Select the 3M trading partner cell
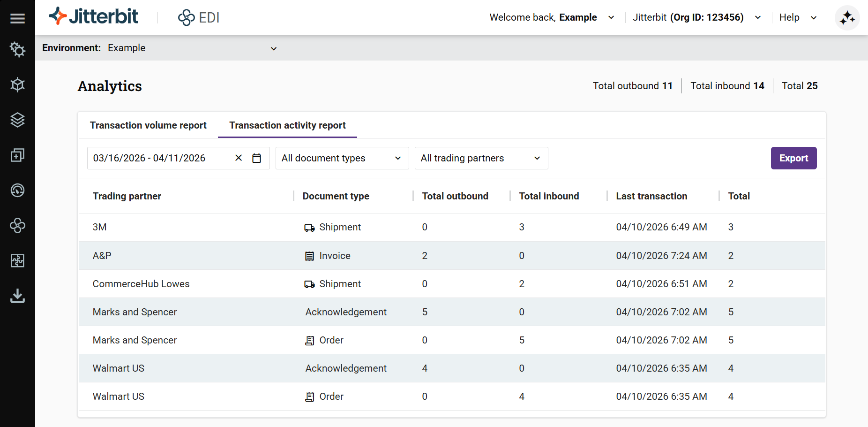The width and height of the screenshot is (868, 427). (x=100, y=227)
